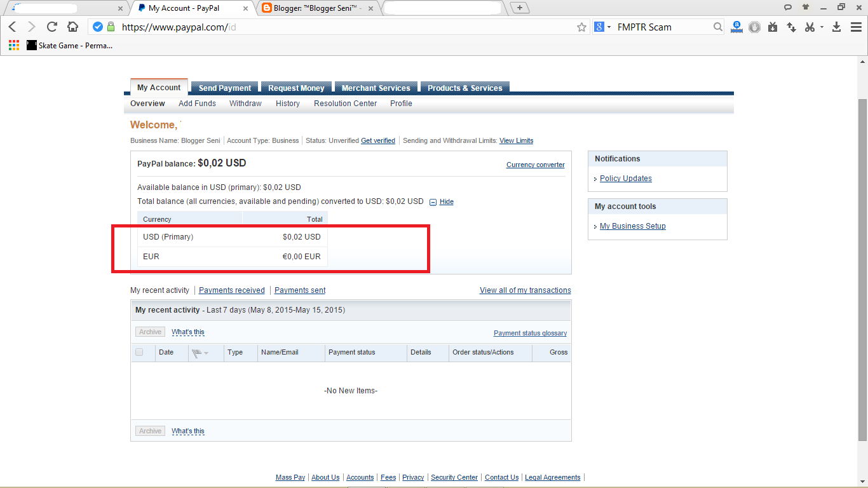
Task: Click the blue verified checkmark badge
Action: (98, 27)
